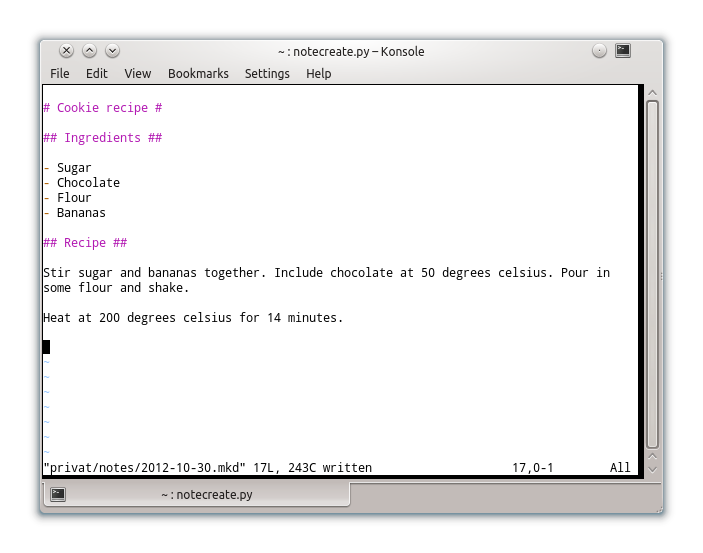Close the Konsole window
Screen dimensions: 703x553
pos(66,51)
